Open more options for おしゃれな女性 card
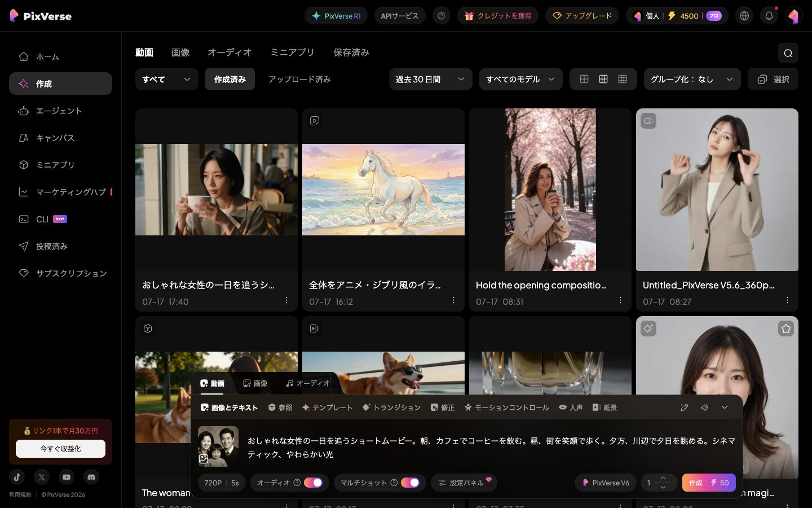812x508 pixels. pyautogui.click(x=286, y=300)
